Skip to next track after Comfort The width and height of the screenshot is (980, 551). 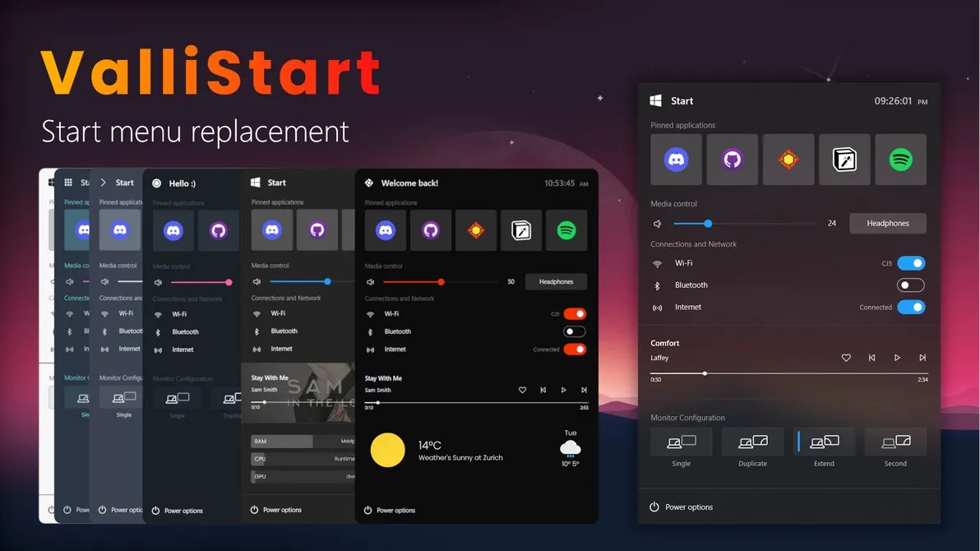coord(922,358)
